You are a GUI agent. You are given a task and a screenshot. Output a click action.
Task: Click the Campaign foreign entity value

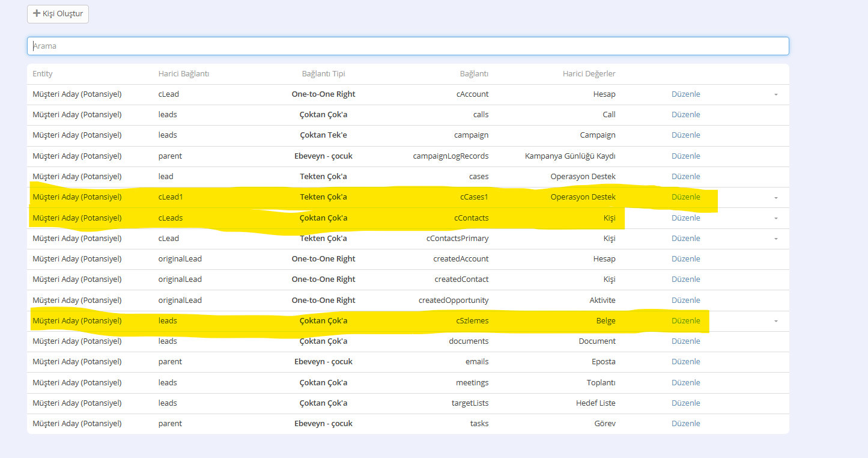click(598, 135)
